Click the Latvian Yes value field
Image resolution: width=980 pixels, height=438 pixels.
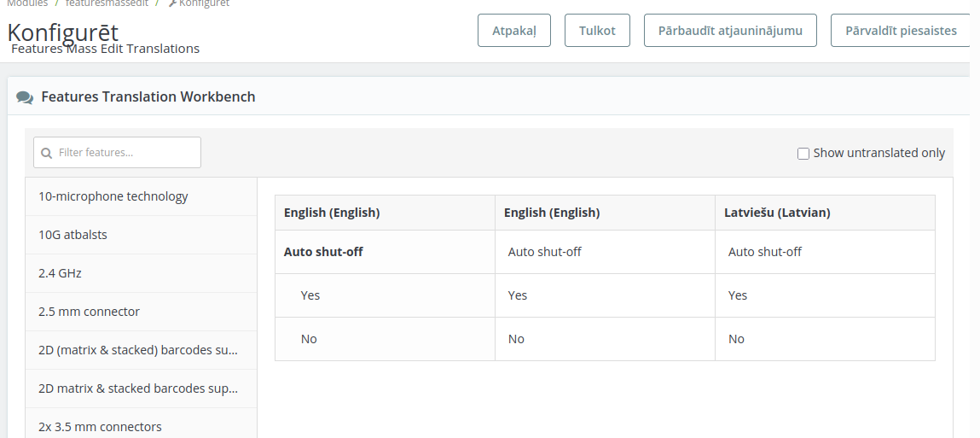tap(824, 295)
